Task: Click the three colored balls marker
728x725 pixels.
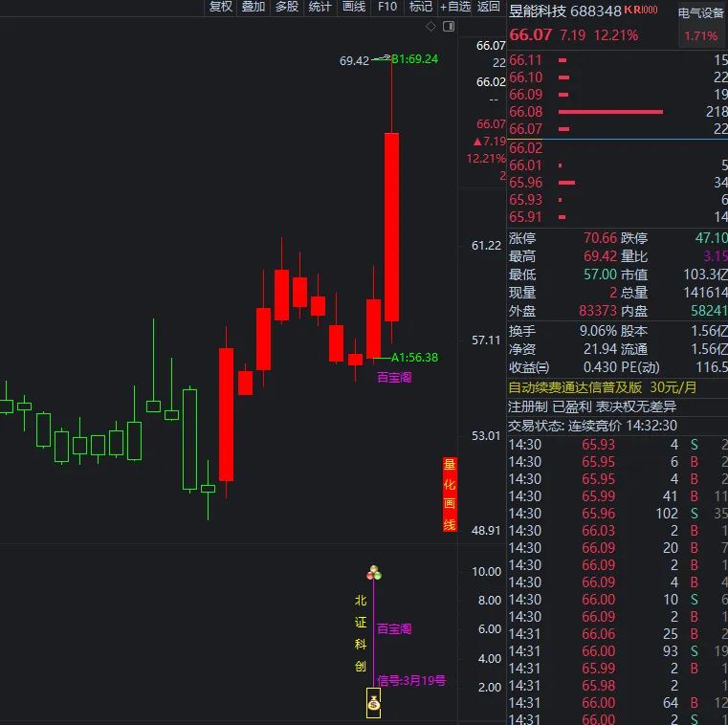Action: coord(374,573)
